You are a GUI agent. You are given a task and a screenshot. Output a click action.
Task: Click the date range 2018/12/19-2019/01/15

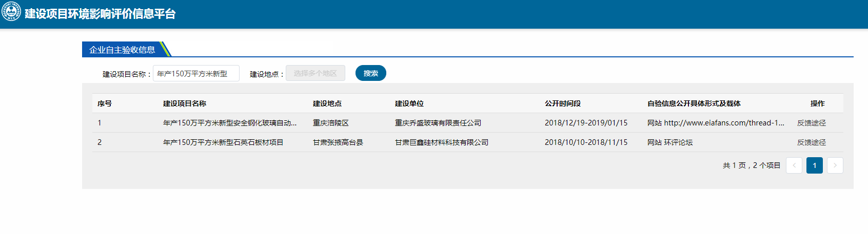(586, 123)
